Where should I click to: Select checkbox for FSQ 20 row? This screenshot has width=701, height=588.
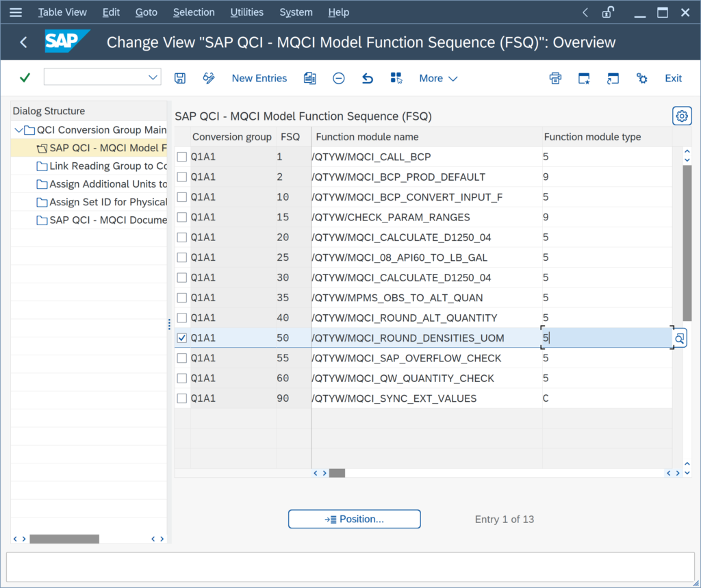[181, 238]
